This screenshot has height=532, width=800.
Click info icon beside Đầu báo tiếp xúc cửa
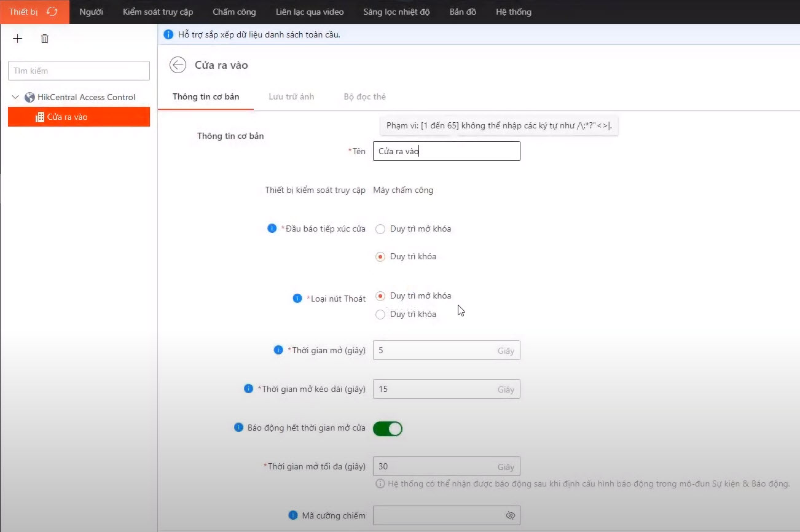(x=272, y=229)
